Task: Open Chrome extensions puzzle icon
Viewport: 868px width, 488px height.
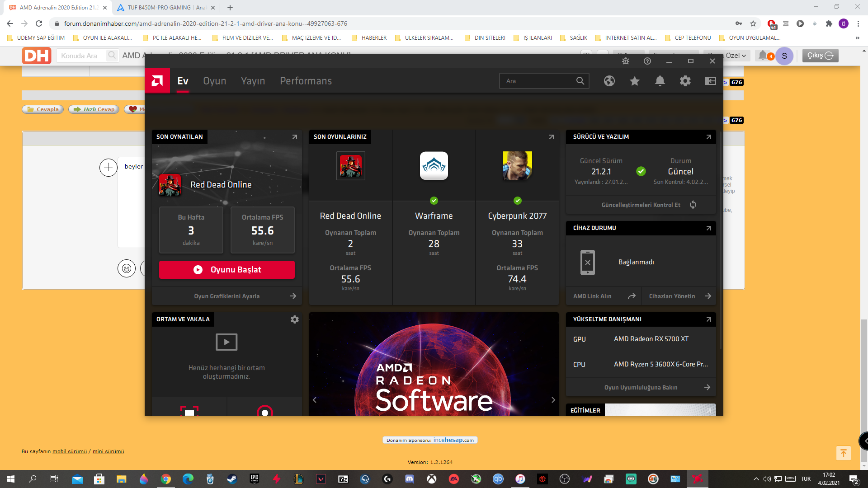Action: click(829, 23)
